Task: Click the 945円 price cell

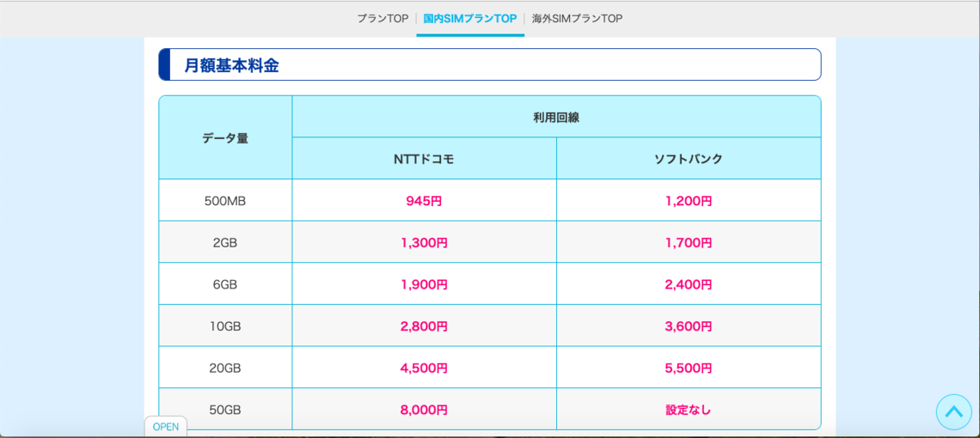Action: (424, 200)
